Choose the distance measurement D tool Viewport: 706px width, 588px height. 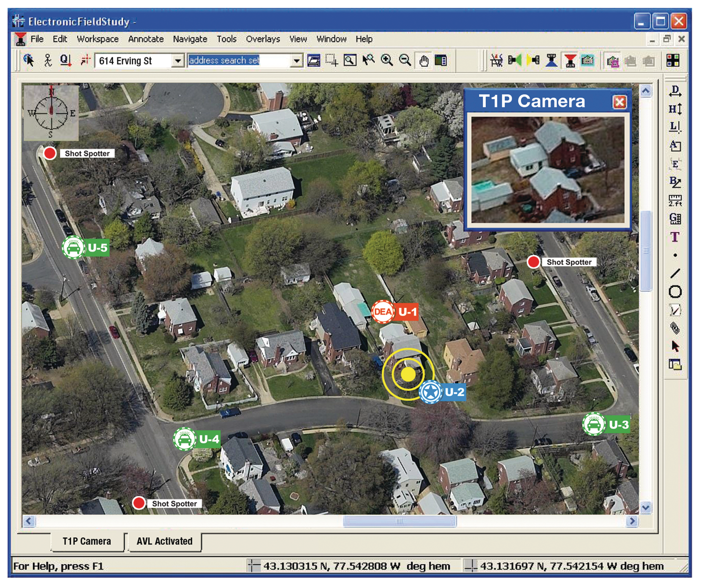coord(675,91)
